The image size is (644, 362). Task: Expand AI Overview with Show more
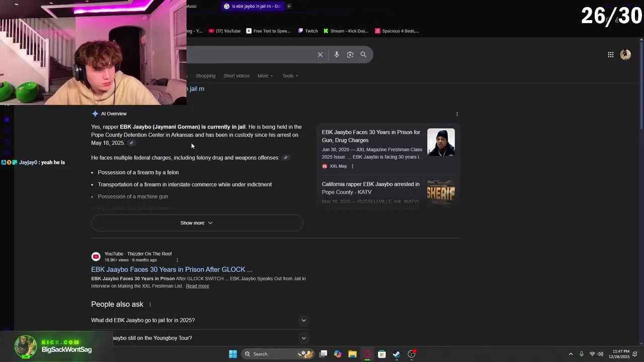pos(197,223)
